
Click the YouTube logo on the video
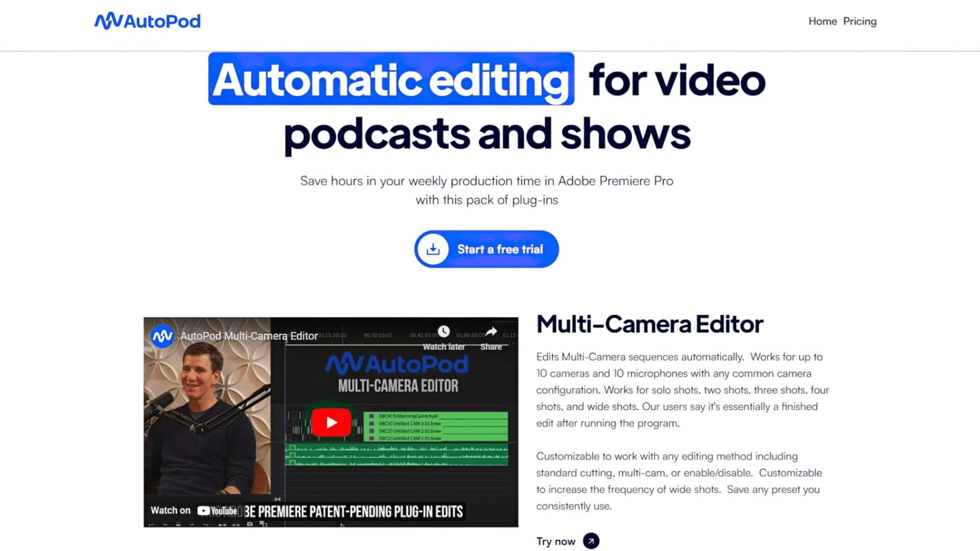pos(218,511)
